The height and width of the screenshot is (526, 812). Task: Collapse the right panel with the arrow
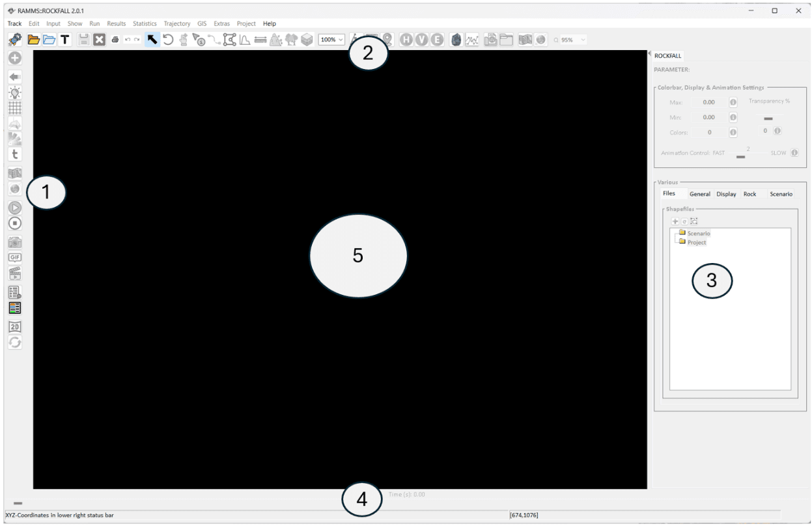[649, 55]
